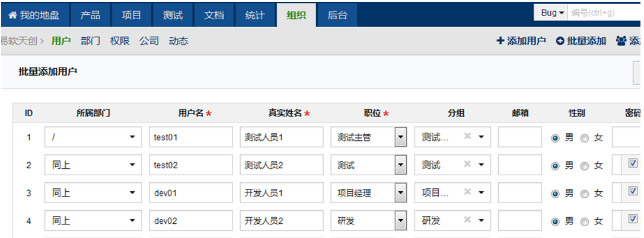This screenshot has width=644, height=238.
Task: Open the 用户 submenu
Action: click(x=61, y=41)
